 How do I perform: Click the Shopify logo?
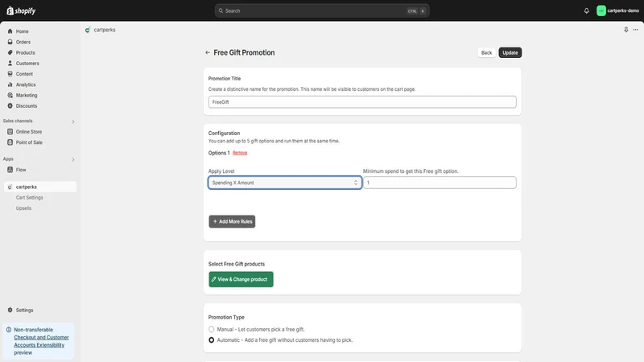tap(21, 10)
